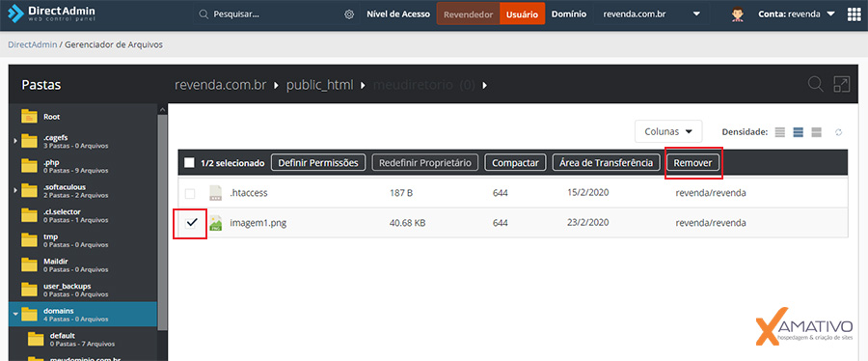Go to public_html breadcrumb path
This screenshot has width=868, height=361.
pos(319,85)
